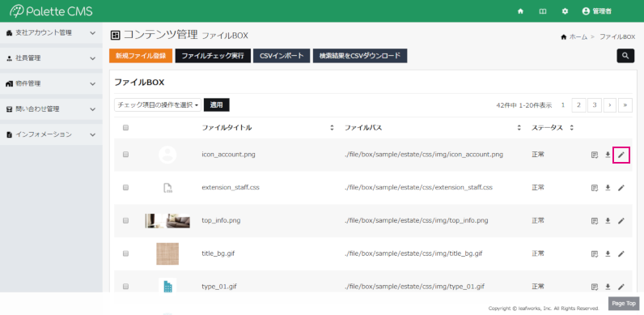Edit type_01.gif with pencil icon
This screenshot has width=644, height=315.
(621, 286)
